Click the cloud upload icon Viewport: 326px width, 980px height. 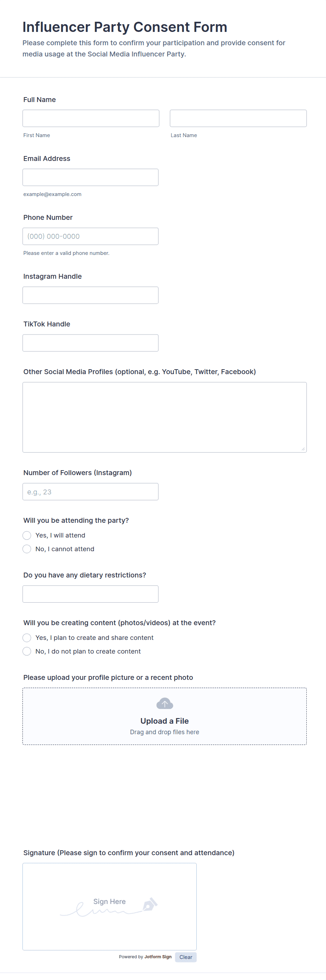click(164, 703)
